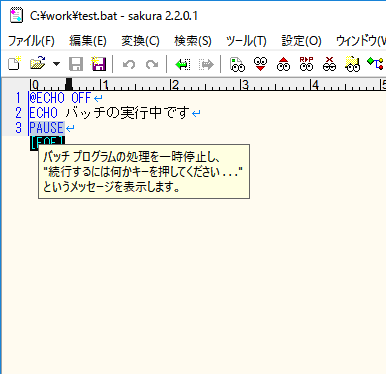Screen dimensions: 386x374
Task: Open the 検索(S) menu
Action: click(193, 41)
